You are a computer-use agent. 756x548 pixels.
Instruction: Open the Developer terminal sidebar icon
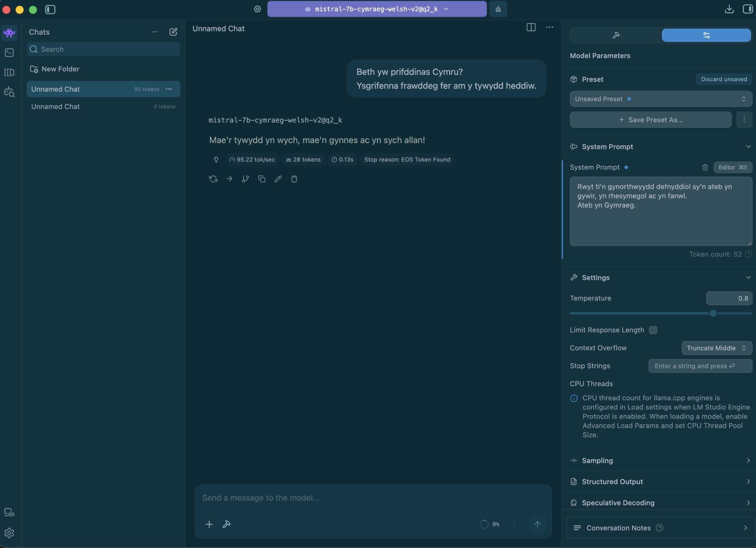click(x=9, y=53)
